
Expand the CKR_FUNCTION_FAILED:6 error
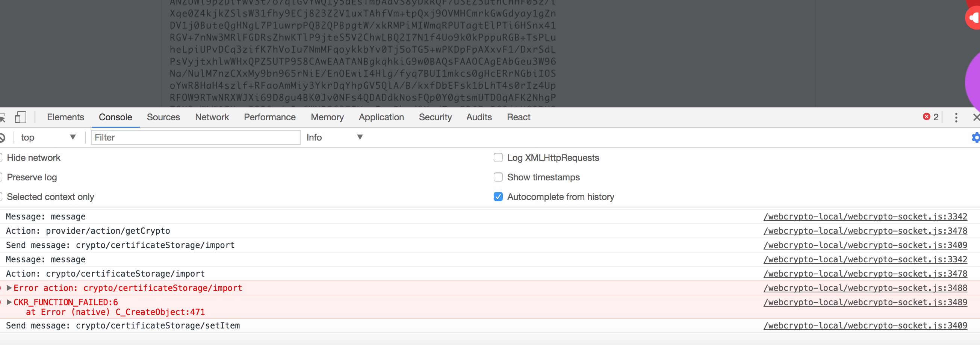click(9, 303)
